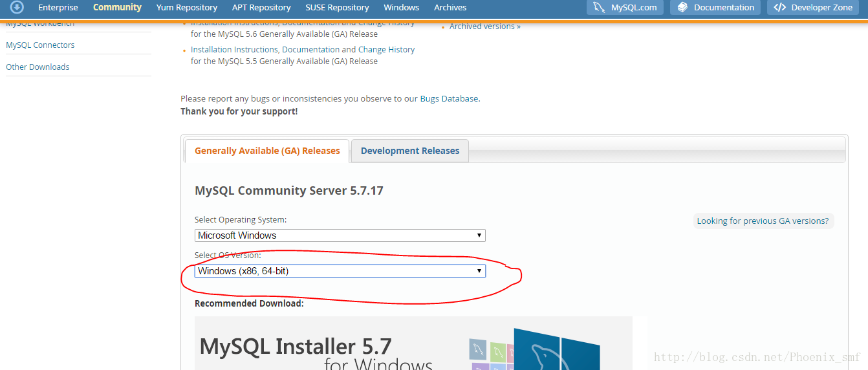Screen dimensions: 868x370
Task: Open the MySQL.com button
Action: coord(625,8)
